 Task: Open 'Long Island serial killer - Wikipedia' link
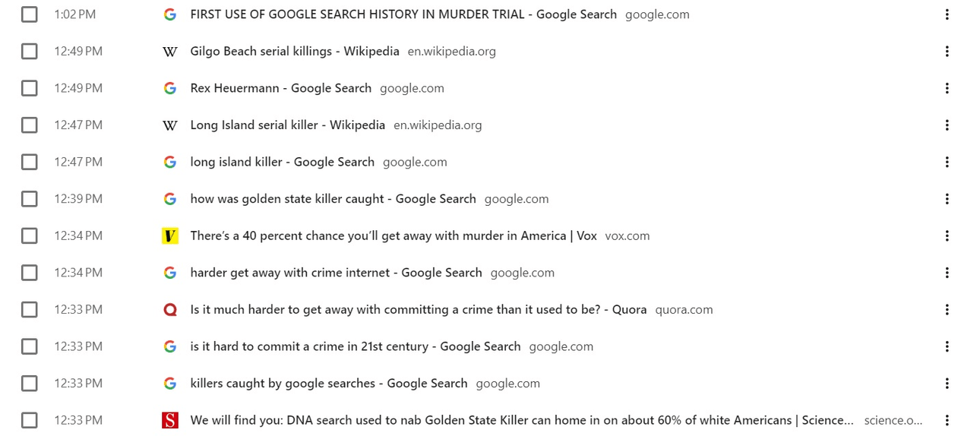[x=287, y=125]
